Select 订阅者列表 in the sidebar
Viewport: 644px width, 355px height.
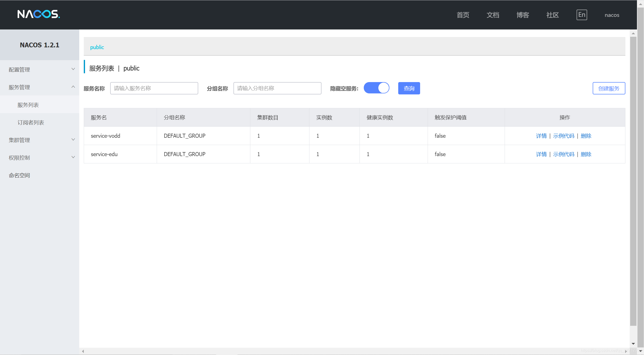[x=39, y=122]
